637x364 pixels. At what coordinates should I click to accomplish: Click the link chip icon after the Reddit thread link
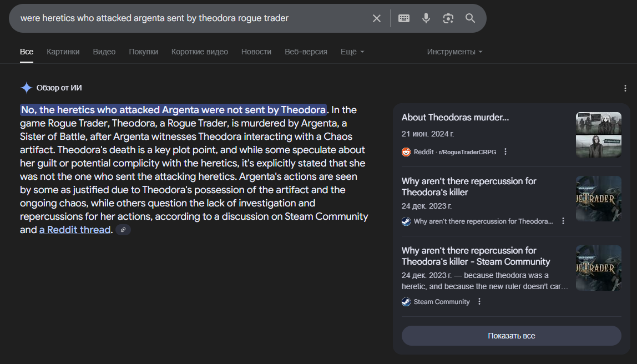coord(123,230)
